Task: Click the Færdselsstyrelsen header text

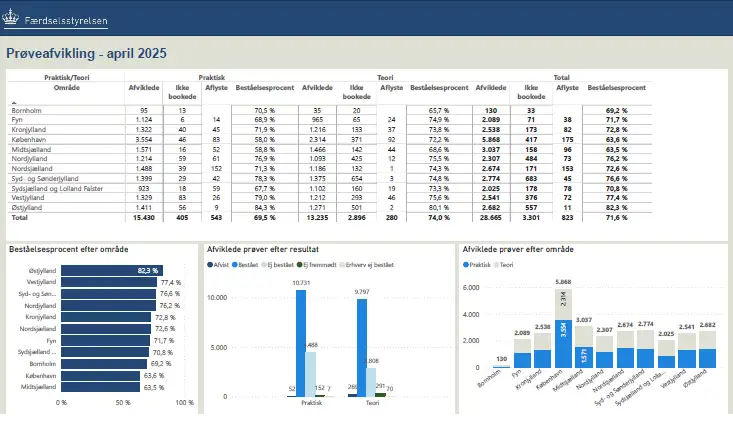Action: 72,21
